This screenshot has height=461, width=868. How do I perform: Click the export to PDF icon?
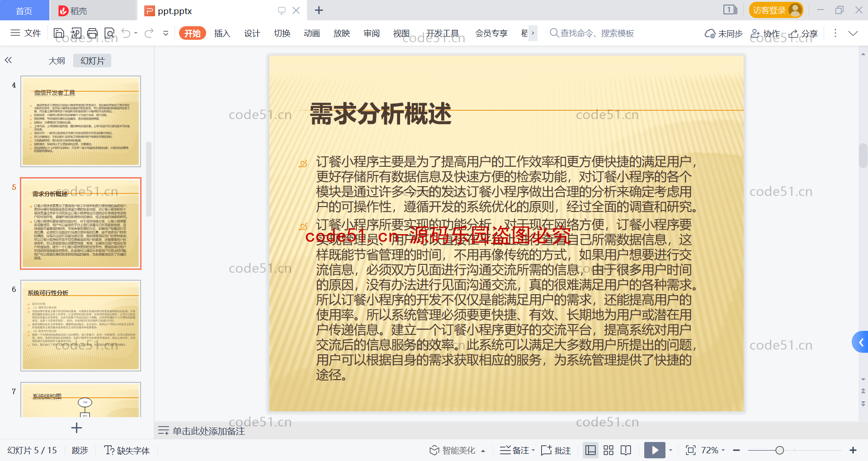[76, 33]
